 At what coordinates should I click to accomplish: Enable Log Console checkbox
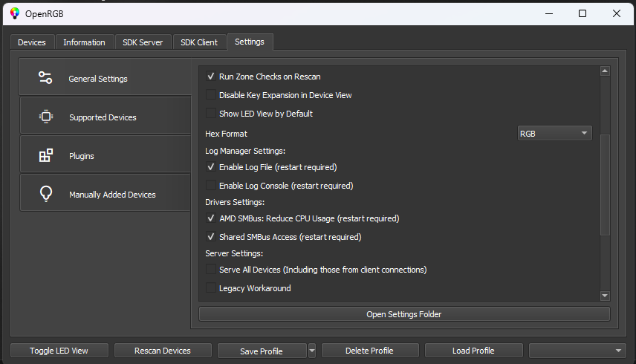coord(211,186)
